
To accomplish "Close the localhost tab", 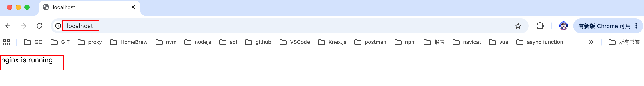I will click(133, 7).
